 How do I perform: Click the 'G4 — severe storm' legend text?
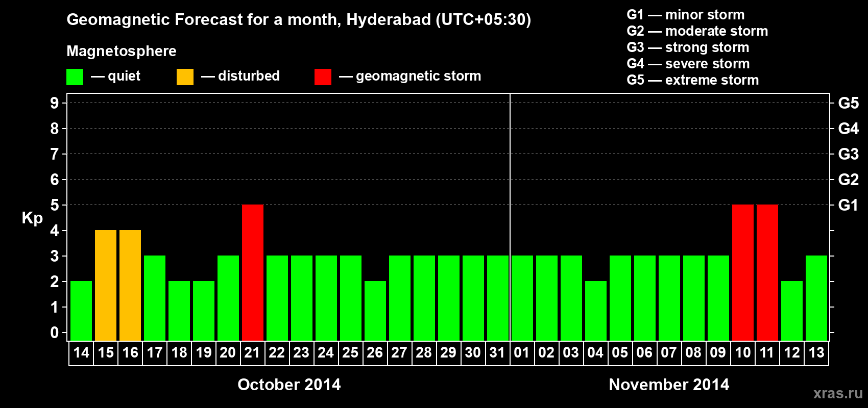point(688,64)
